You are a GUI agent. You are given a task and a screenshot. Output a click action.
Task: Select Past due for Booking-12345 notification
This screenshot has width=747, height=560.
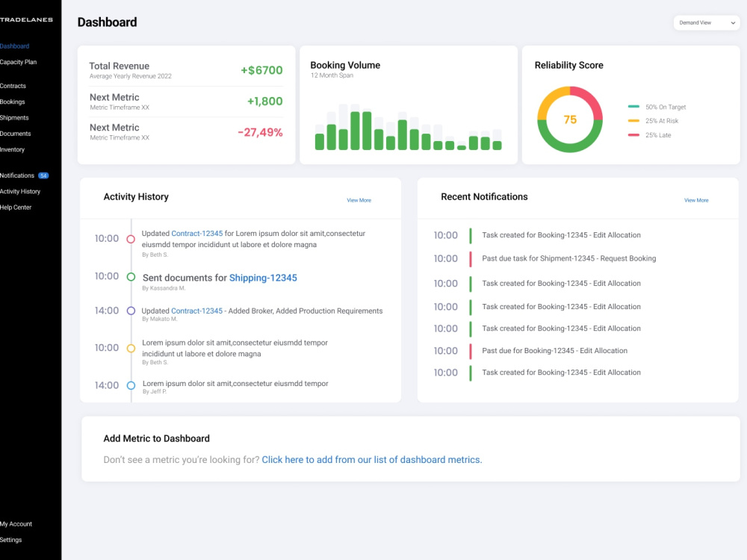tap(554, 351)
